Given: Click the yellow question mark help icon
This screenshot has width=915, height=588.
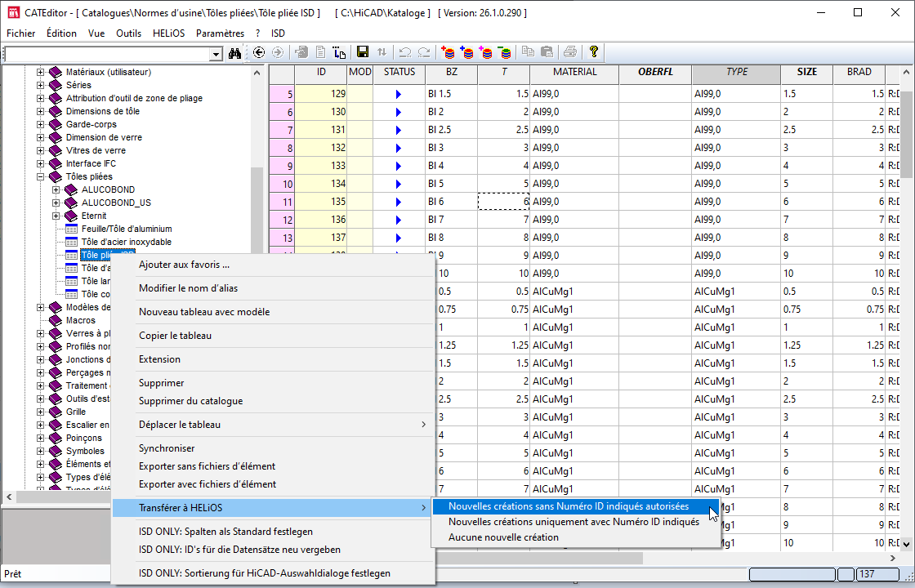Looking at the screenshot, I should (x=594, y=52).
